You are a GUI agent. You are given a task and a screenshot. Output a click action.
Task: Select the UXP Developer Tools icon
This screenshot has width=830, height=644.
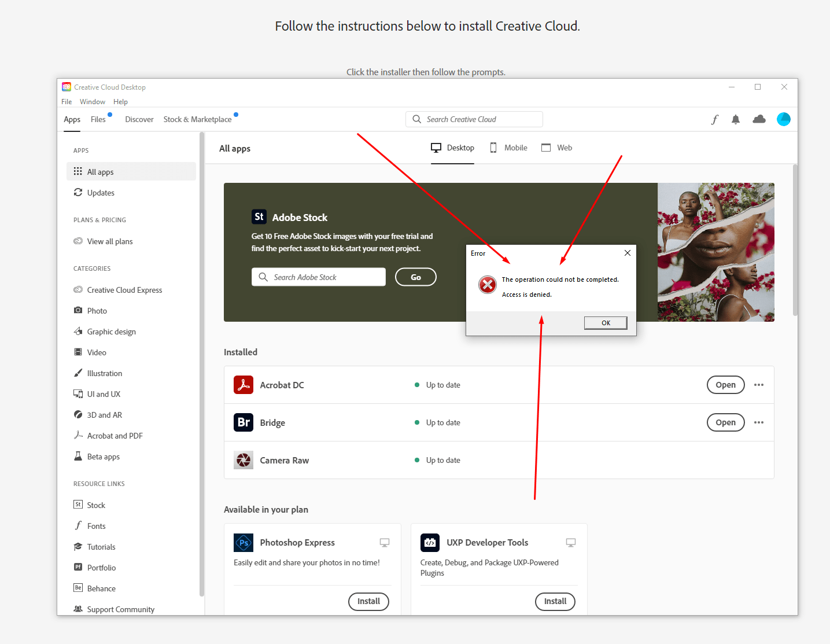[430, 543]
